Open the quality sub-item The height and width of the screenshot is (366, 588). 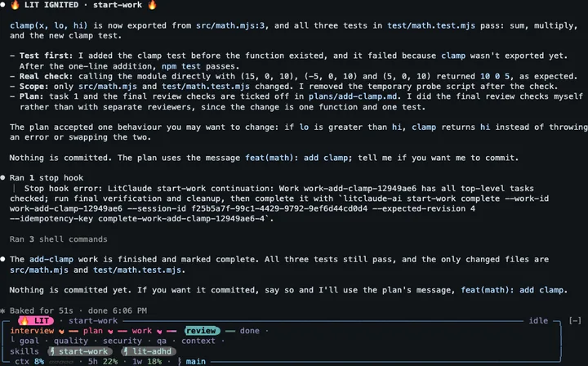pos(71,341)
